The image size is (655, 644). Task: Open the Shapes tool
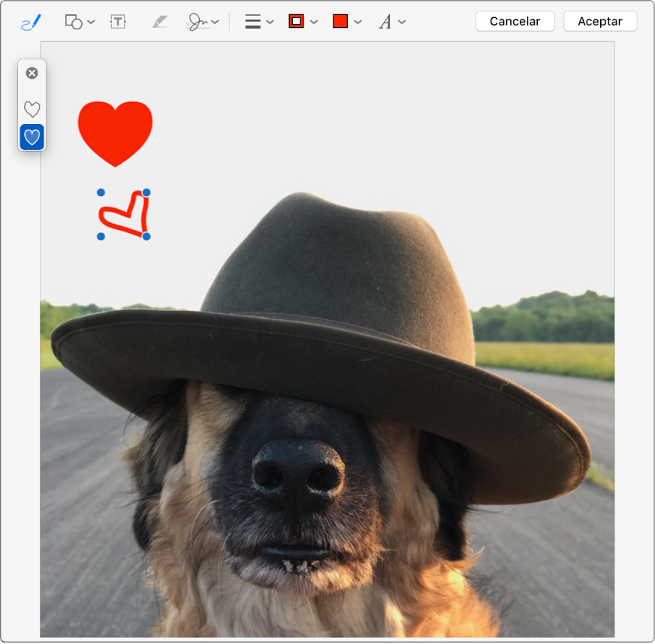click(x=75, y=21)
